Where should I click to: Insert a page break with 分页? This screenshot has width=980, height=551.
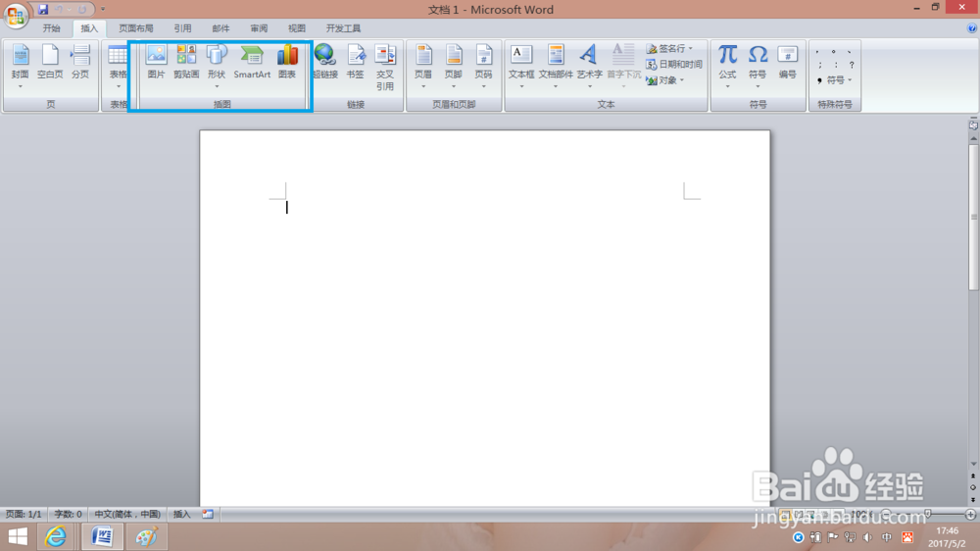click(x=80, y=63)
